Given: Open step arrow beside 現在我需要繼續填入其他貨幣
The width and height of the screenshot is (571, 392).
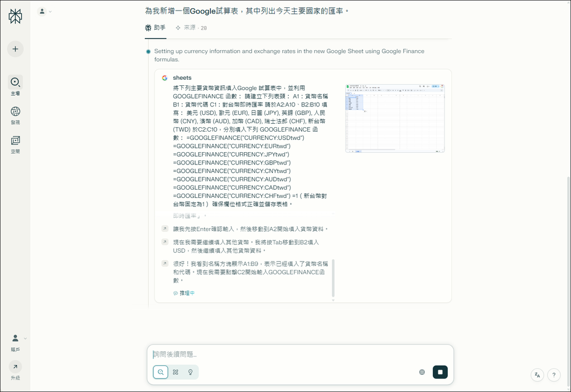Looking at the screenshot, I should coord(165,242).
